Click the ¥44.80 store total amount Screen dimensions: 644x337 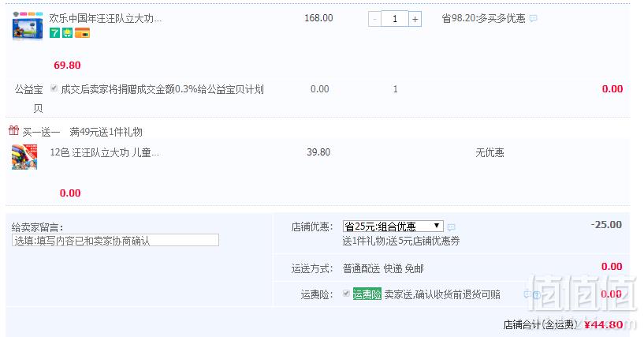[604, 324]
